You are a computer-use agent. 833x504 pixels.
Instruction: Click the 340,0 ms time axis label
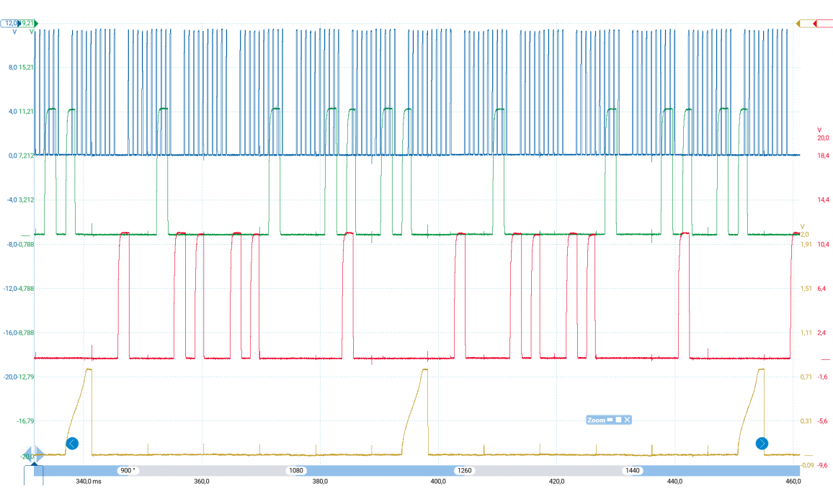(88, 482)
